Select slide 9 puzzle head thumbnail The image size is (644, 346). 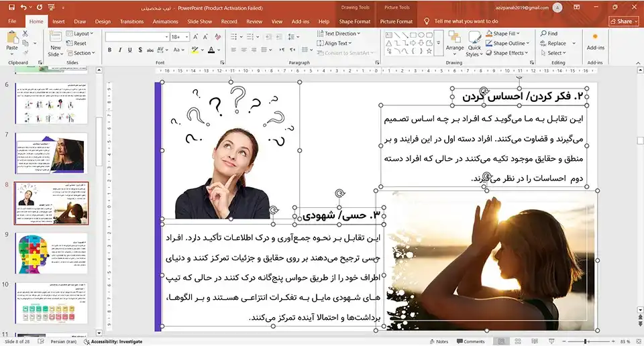52,253
